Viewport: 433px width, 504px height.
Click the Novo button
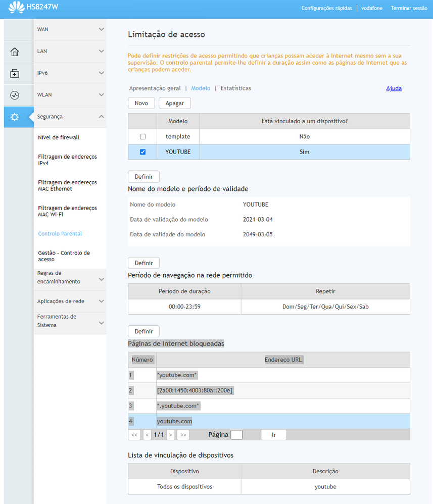(141, 103)
